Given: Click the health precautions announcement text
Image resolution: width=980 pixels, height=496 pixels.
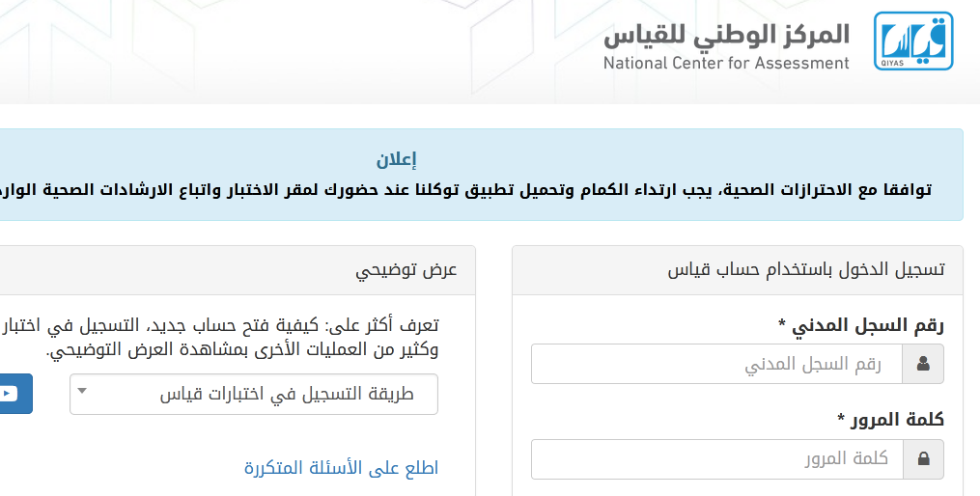Looking at the screenshot, I should click(465, 189).
